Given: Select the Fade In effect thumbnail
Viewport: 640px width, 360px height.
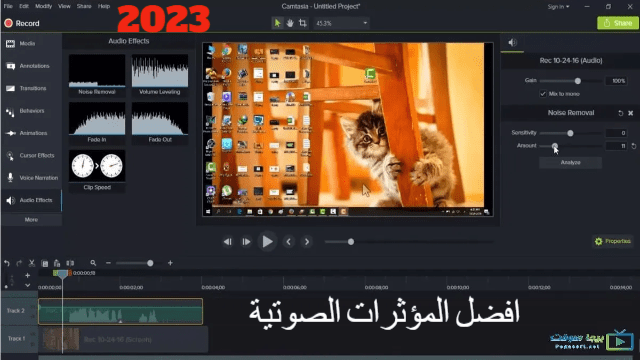Looking at the screenshot, I should point(97,123).
